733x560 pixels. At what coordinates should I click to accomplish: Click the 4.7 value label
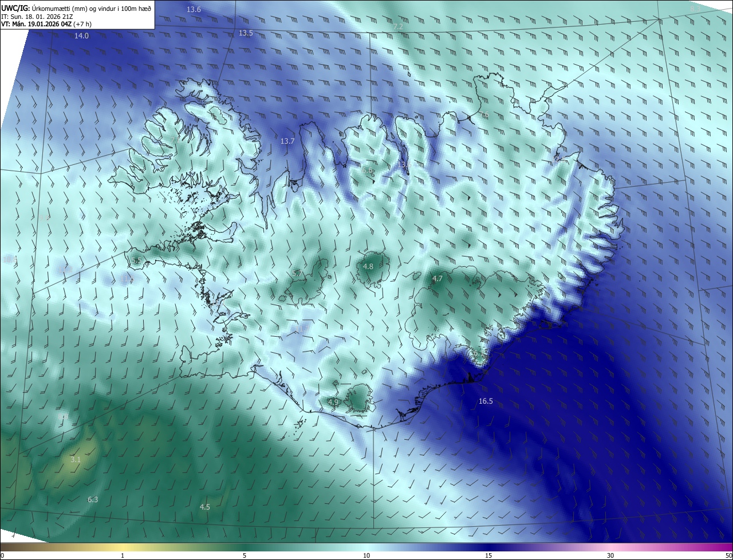click(x=438, y=279)
